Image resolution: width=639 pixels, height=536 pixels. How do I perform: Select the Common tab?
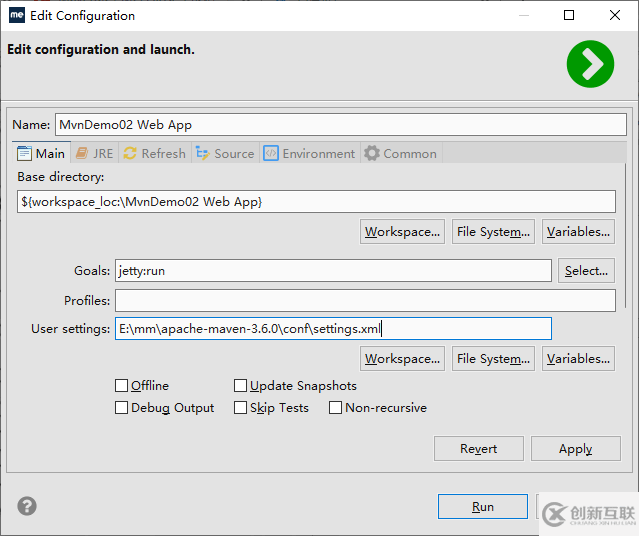coord(400,153)
